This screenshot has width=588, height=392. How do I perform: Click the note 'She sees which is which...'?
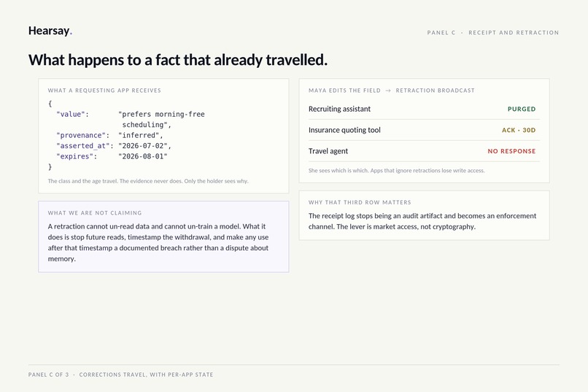point(396,170)
